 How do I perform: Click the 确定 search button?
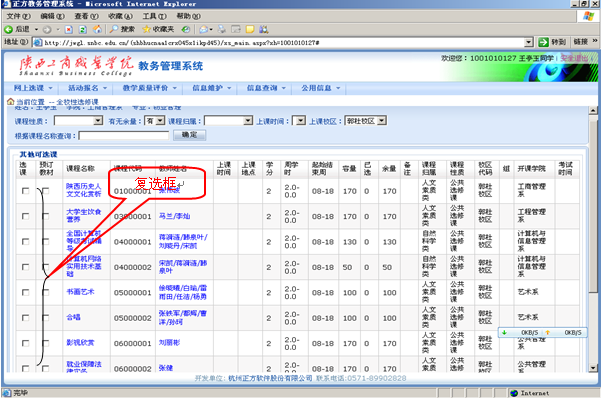[189, 135]
